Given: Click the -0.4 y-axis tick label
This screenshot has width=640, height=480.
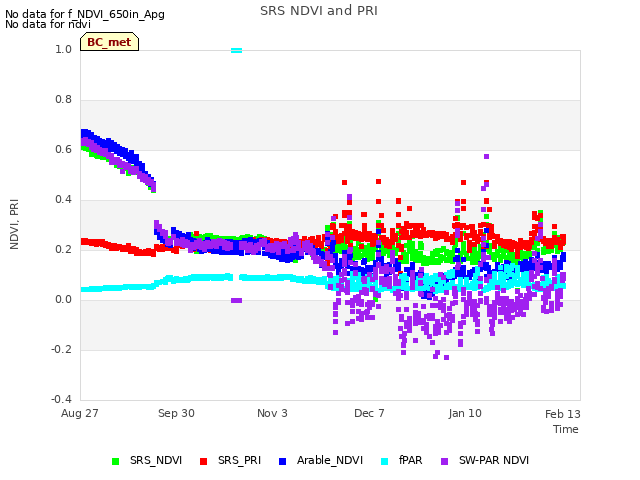Looking at the screenshot, I should (x=61, y=399).
